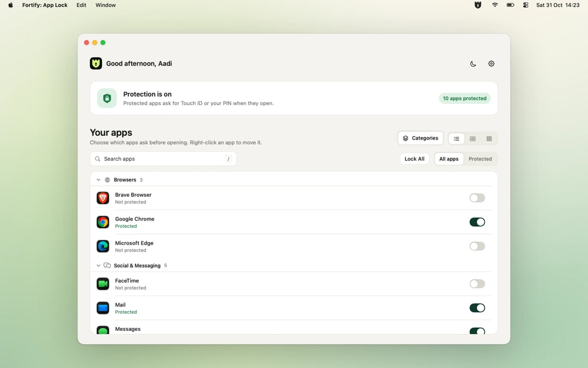Switch to dark mode with moon icon
Screen dimensions: 588x368
[473, 64]
